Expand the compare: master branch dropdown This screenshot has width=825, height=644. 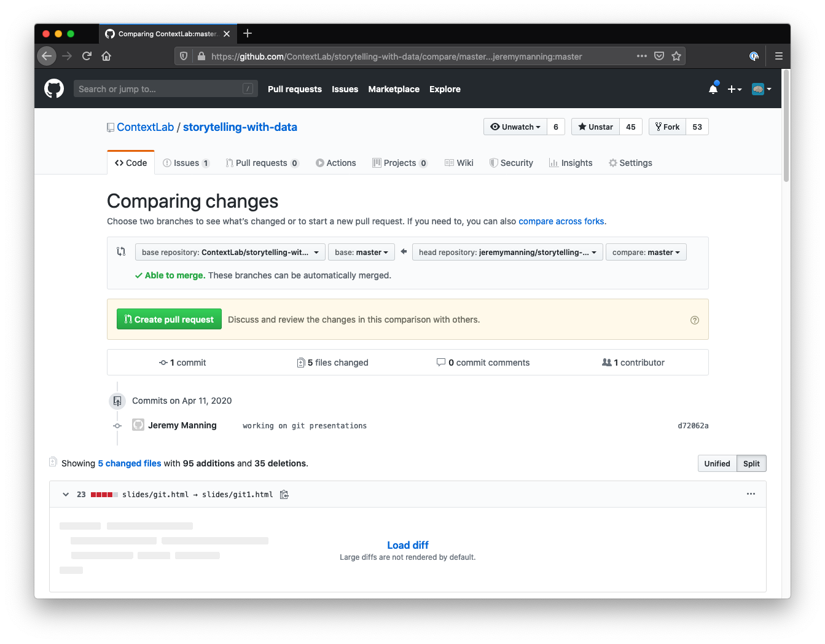coord(646,253)
